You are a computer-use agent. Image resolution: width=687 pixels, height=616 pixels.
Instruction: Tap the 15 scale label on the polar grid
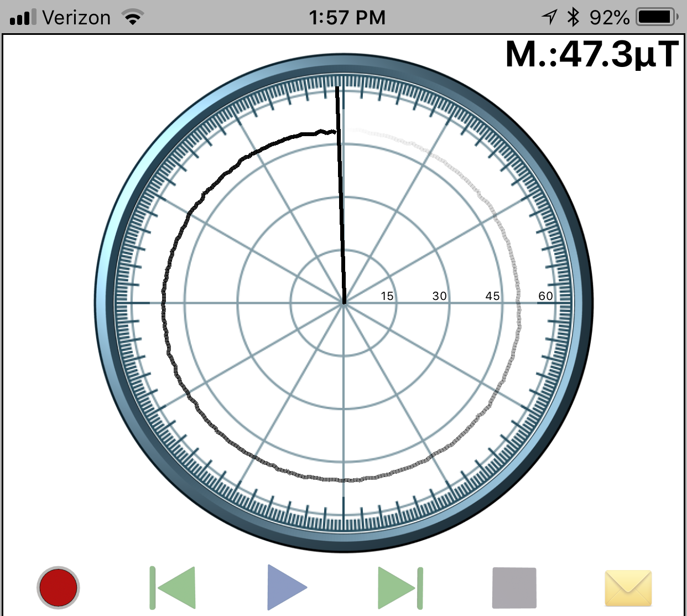(387, 296)
